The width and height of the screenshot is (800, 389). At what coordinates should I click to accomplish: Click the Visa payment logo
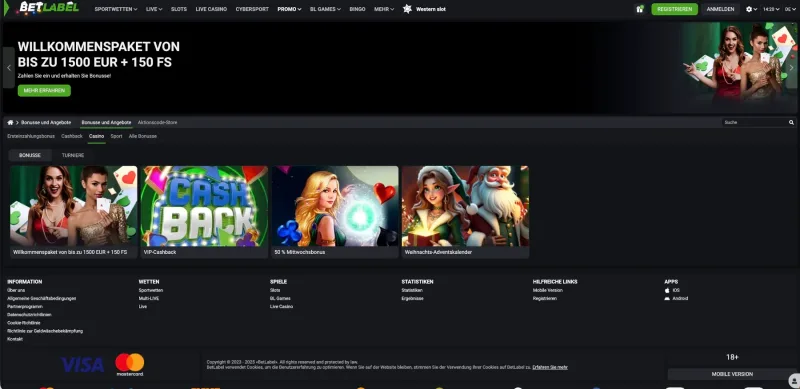click(x=83, y=364)
